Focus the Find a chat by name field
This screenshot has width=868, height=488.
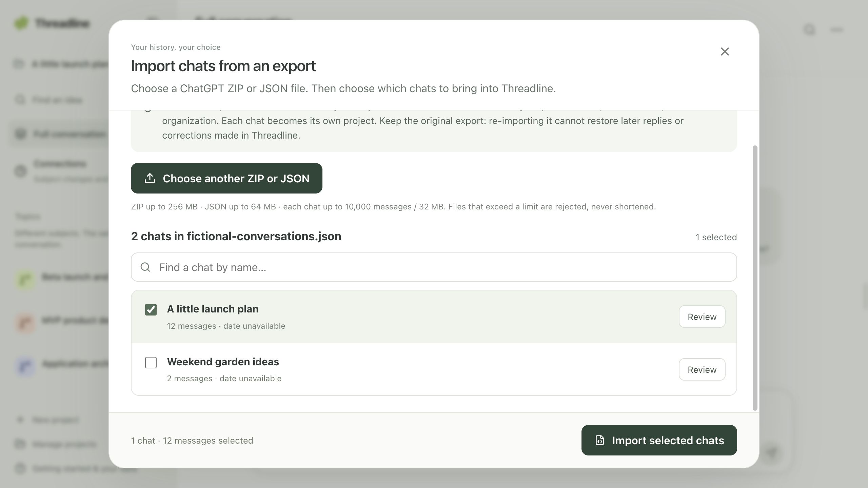(434, 267)
